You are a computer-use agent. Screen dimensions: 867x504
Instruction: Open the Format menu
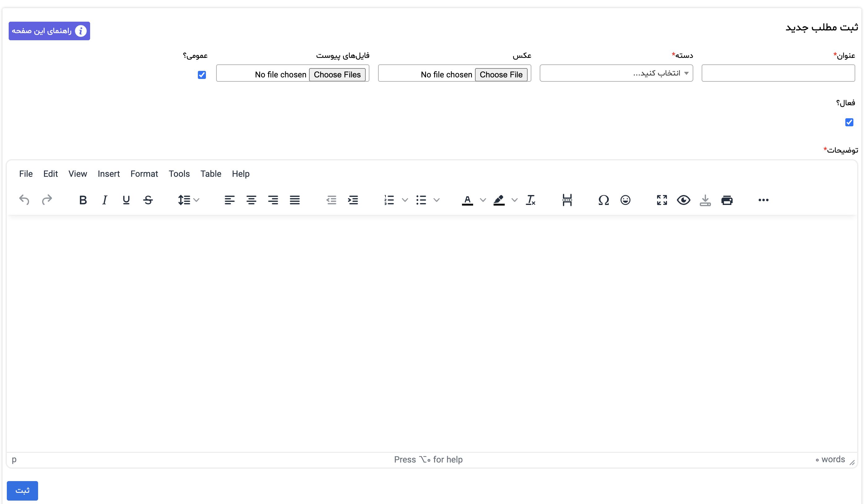(144, 174)
